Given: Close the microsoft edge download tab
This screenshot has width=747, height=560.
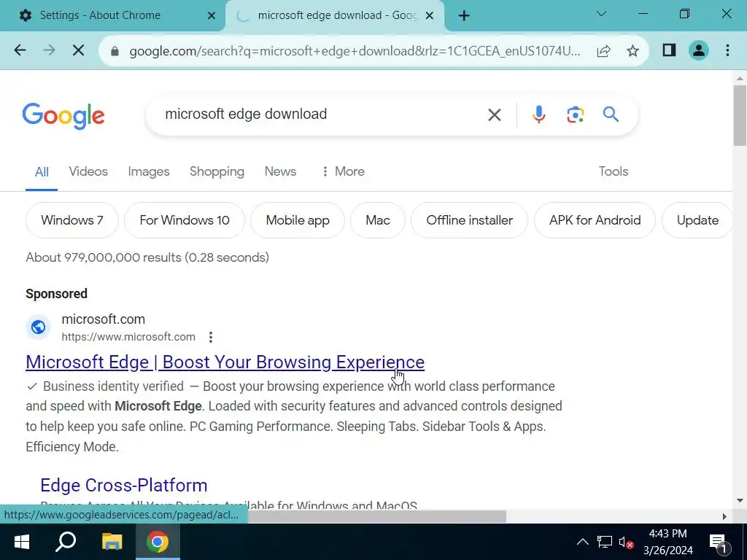Looking at the screenshot, I should (429, 16).
